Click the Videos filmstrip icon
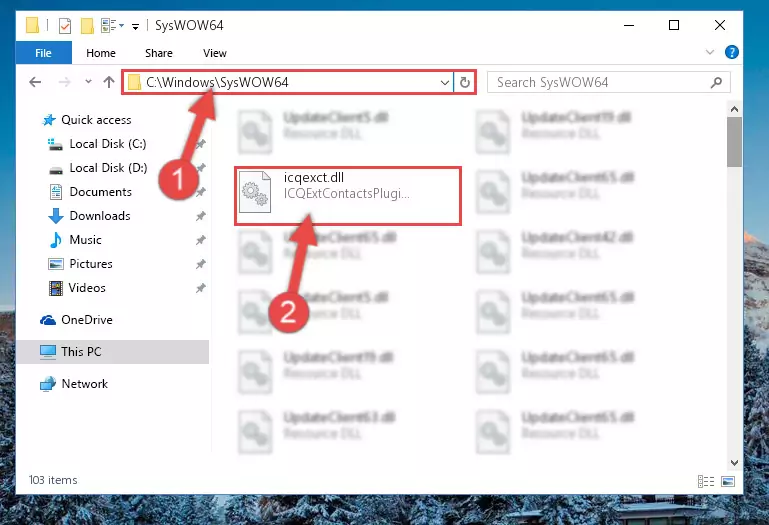The image size is (769, 525). tap(56, 288)
